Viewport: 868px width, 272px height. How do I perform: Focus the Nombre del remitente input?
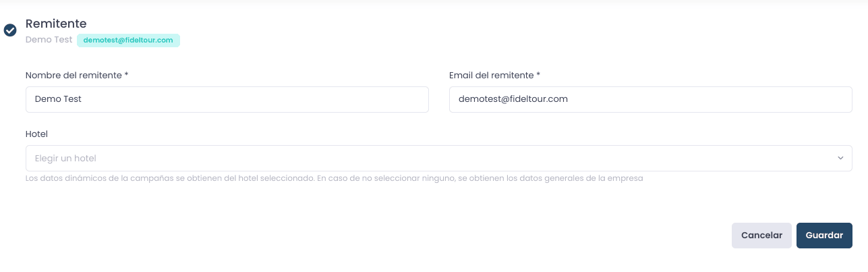point(227,99)
